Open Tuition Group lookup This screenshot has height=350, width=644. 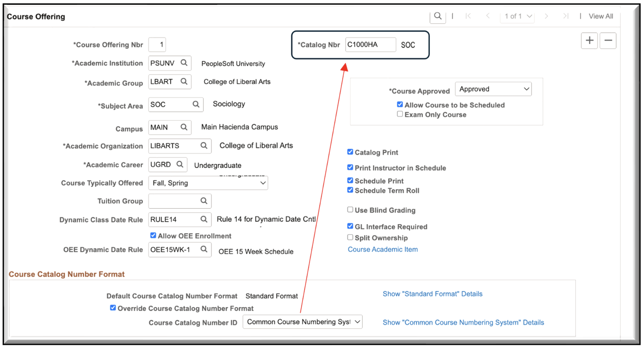coord(204,201)
